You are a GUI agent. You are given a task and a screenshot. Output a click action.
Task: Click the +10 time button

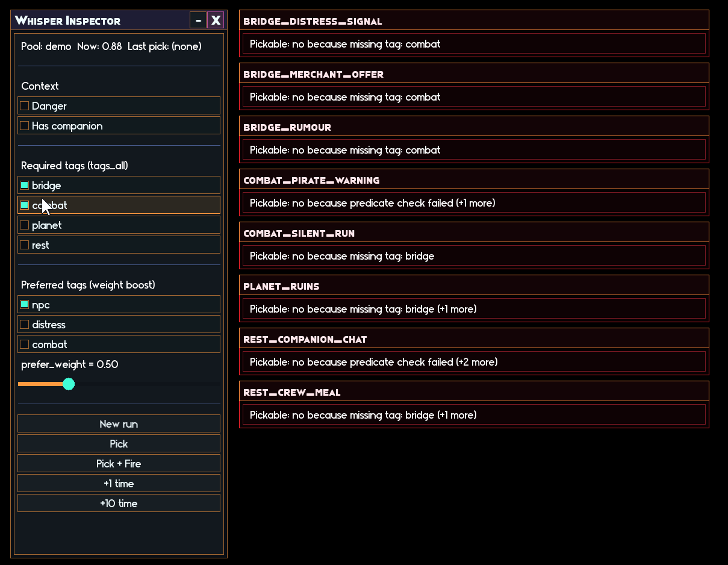[x=119, y=504]
